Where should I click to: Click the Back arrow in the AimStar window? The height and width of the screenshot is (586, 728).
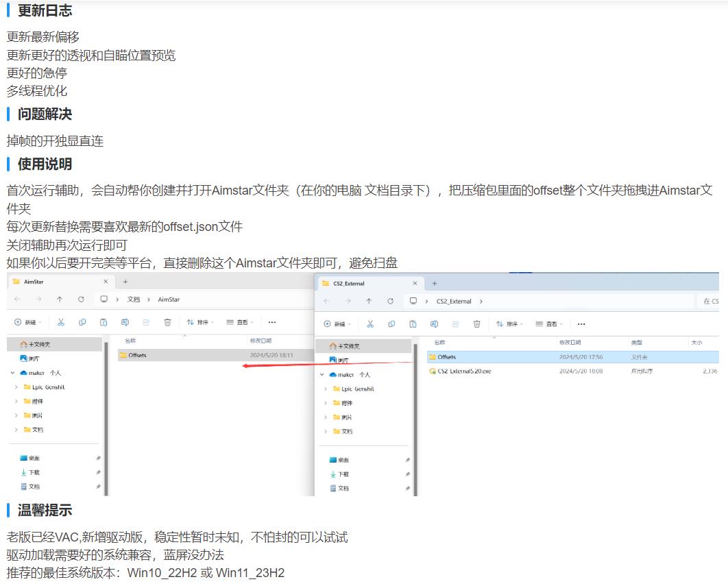click(x=17, y=300)
